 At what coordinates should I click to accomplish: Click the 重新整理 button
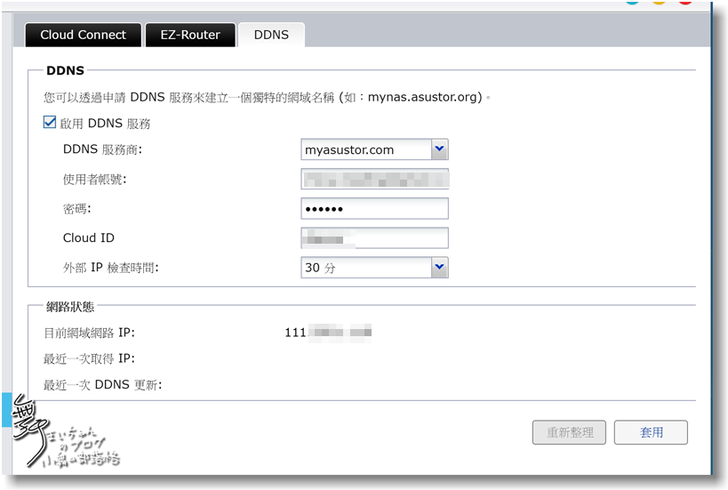(x=569, y=432)
